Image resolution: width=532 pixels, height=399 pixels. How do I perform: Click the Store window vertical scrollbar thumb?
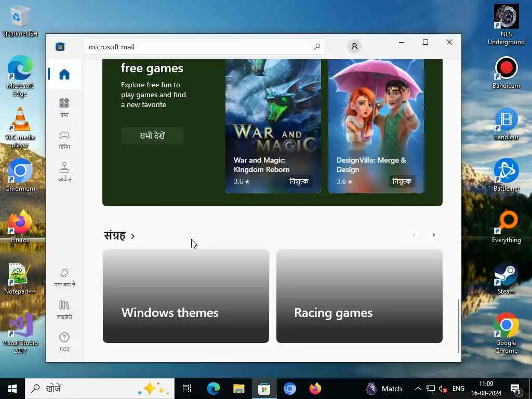click(459, 326)
